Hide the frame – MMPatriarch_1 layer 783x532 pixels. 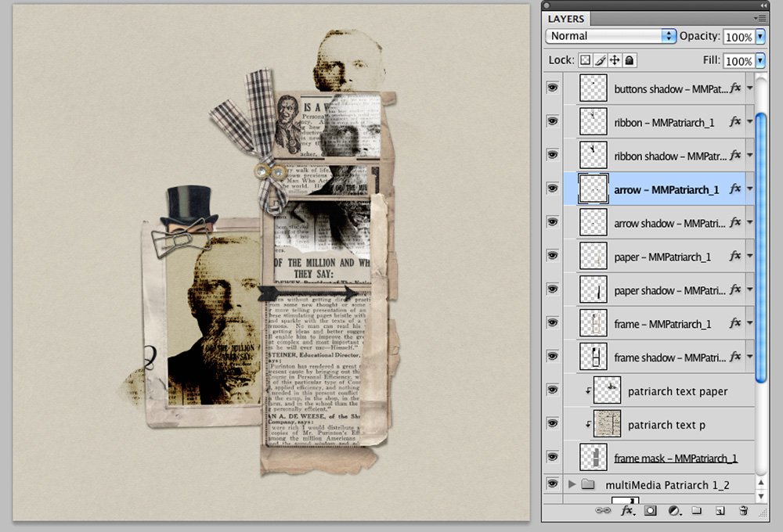click(552, 322)
